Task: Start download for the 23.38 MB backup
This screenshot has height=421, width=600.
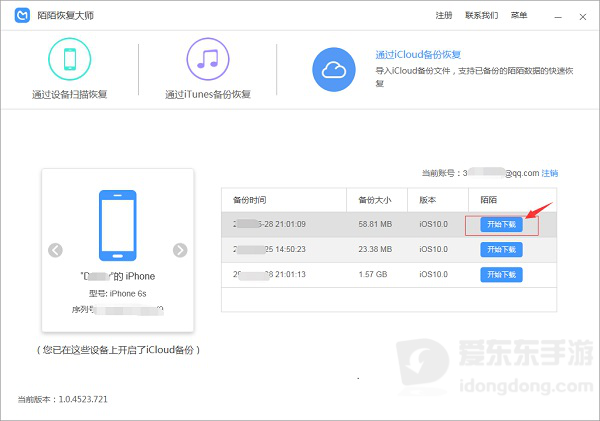Action: click(501, 250)
